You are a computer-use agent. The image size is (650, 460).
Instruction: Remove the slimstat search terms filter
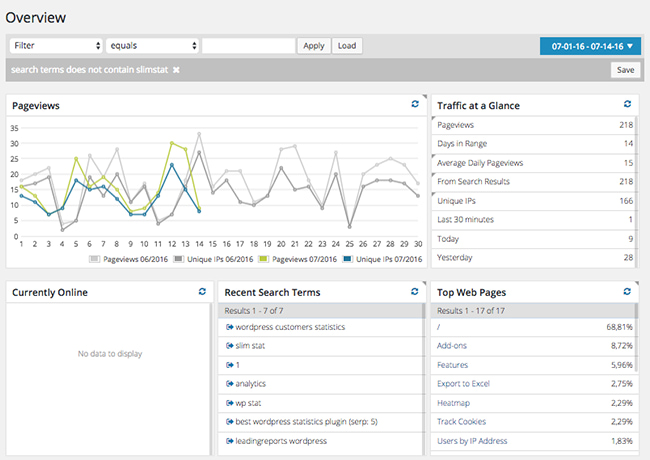click(x=176, y=70)
